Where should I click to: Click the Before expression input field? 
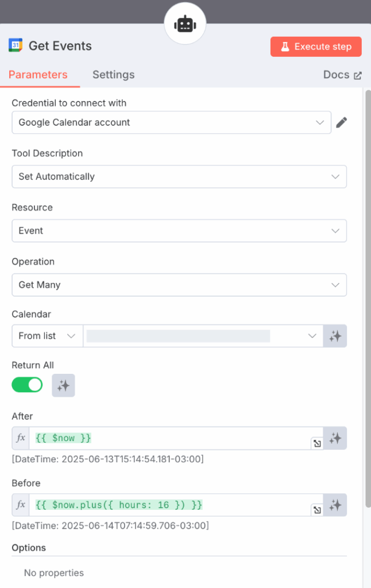(172, 505)
